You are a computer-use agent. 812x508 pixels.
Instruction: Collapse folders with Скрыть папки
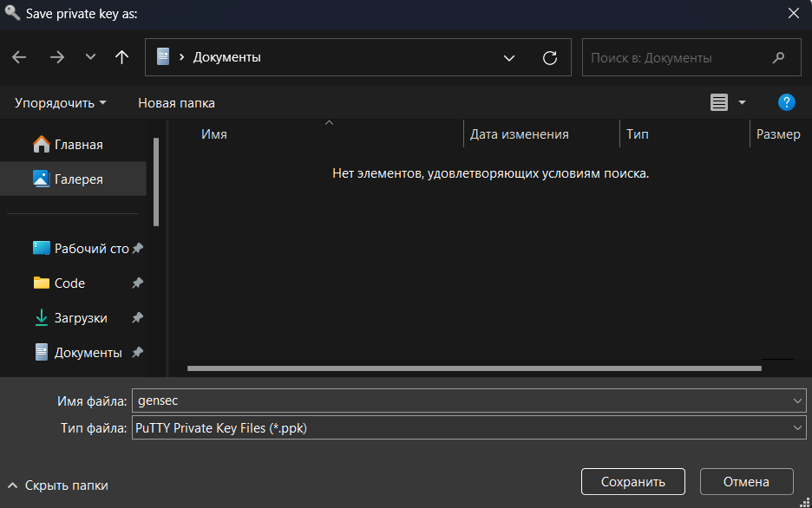[58, 485]
